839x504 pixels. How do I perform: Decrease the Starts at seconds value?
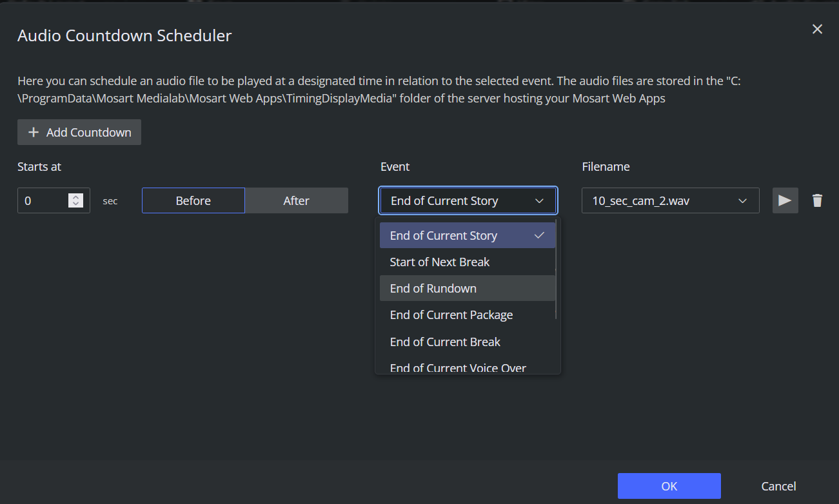tap(76, 204)
